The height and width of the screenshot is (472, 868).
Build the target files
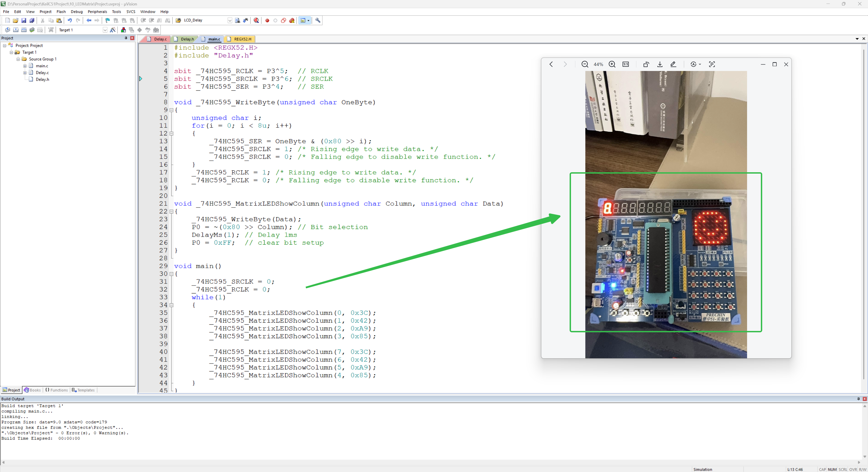tap(16, 30)
